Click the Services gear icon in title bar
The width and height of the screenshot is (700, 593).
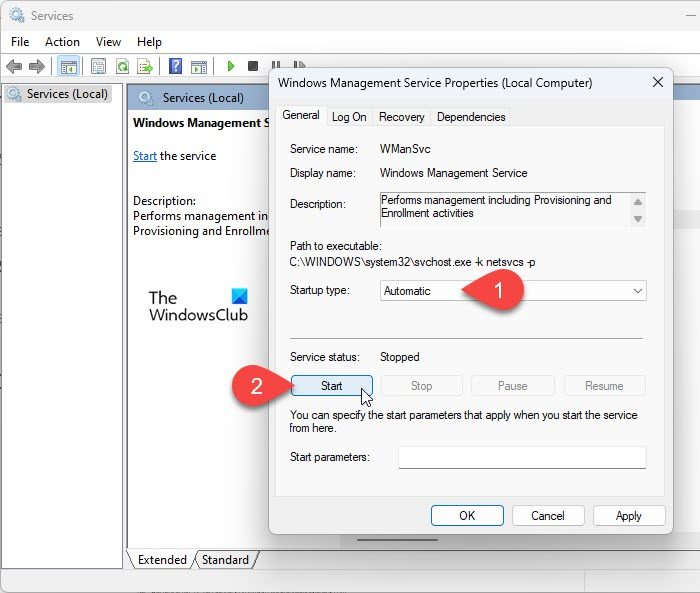pyautogui.click(x=17, y=16)
